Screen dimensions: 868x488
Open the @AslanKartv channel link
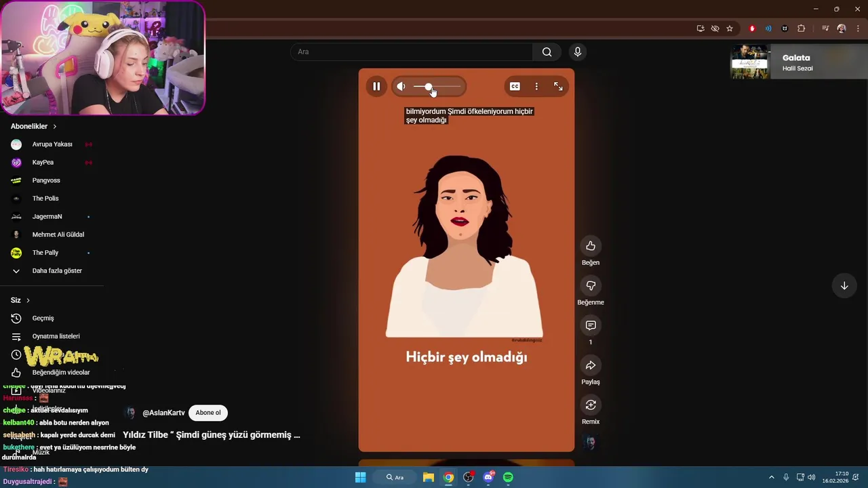coord(163,413)
